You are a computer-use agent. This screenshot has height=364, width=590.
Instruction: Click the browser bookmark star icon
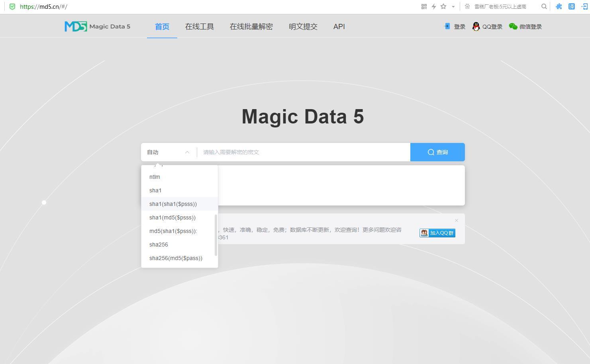(443, 6)
